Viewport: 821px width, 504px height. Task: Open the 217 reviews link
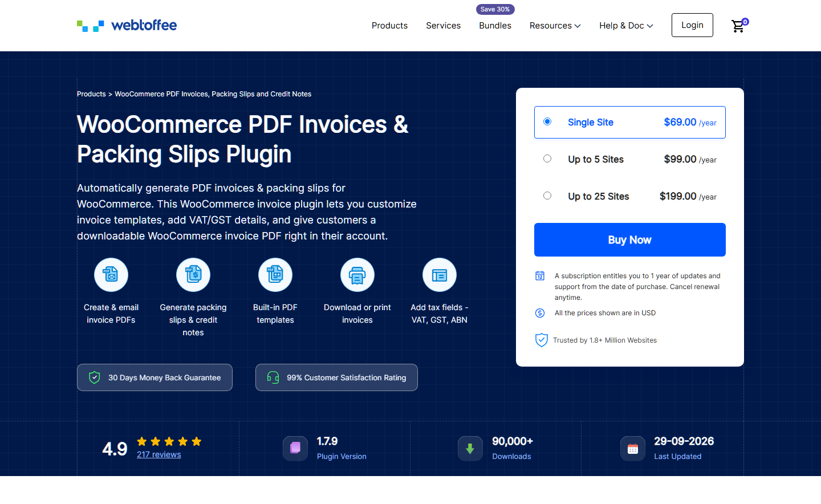tap(159, 454)
